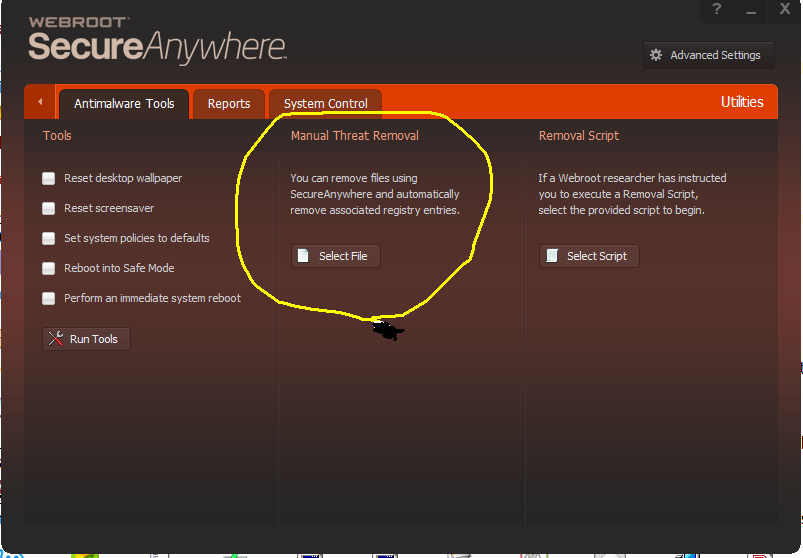
Task: Click text 'remove associated registry entries.'
Action: (375, 210)
